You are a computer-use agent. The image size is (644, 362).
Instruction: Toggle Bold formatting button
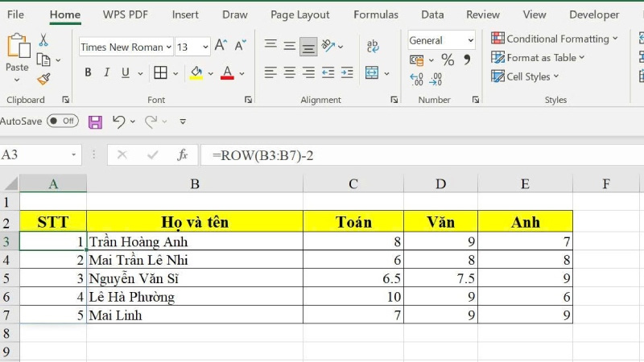[x=88, y=73]
